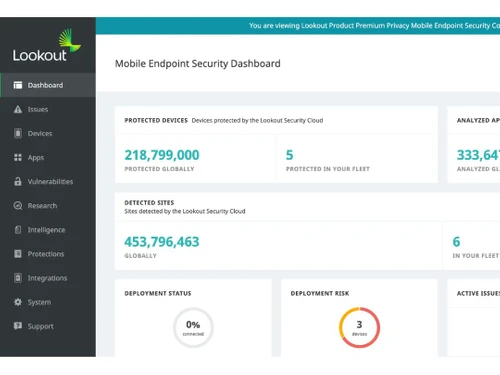Click the PROTECTED DEVICES card title
The height and width of the screenshot is (375, 500).
pyautogui.click(x=156, y=120)
